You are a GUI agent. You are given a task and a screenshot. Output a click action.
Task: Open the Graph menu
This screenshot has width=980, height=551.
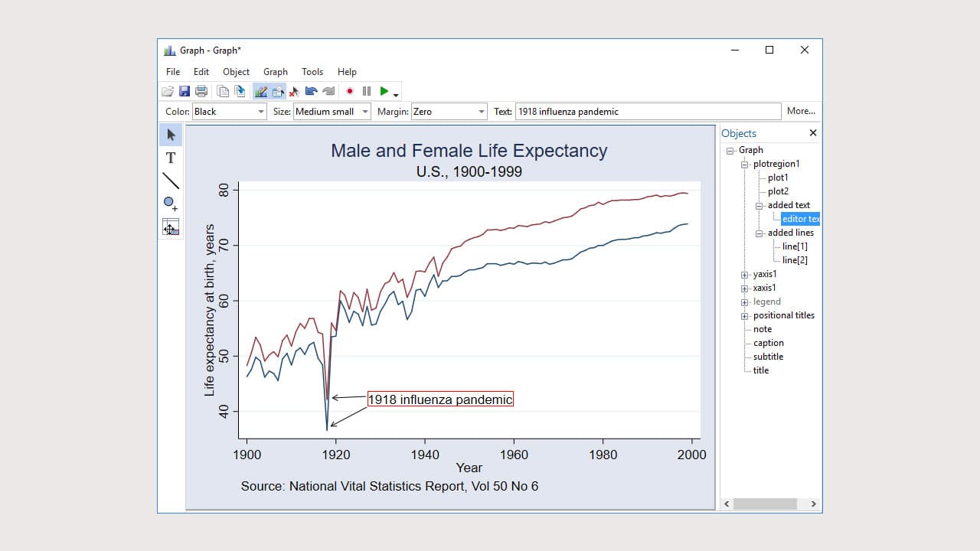point(275,71)
